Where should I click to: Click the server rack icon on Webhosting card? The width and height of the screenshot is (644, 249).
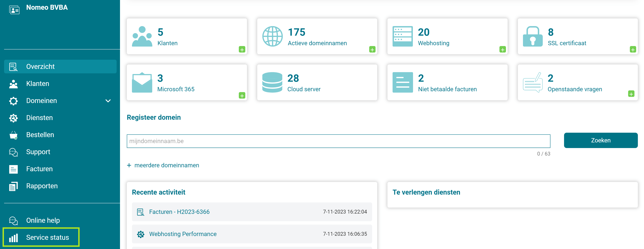(x=402, y=36)
